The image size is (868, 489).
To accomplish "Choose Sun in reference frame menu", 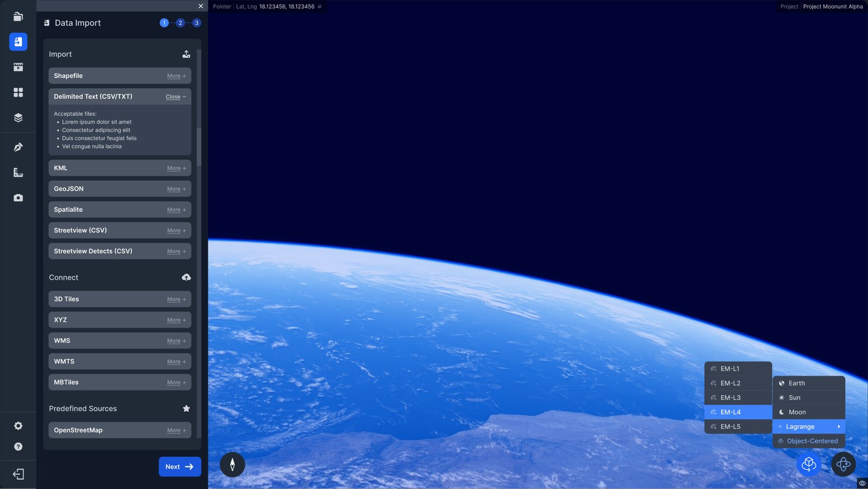I will pos(809,398).
